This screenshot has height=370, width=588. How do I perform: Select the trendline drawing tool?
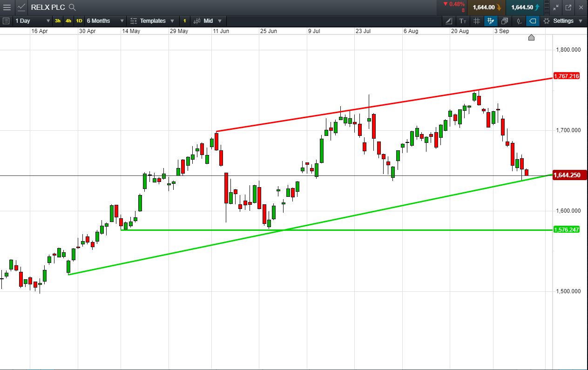[x=448, y=21]
